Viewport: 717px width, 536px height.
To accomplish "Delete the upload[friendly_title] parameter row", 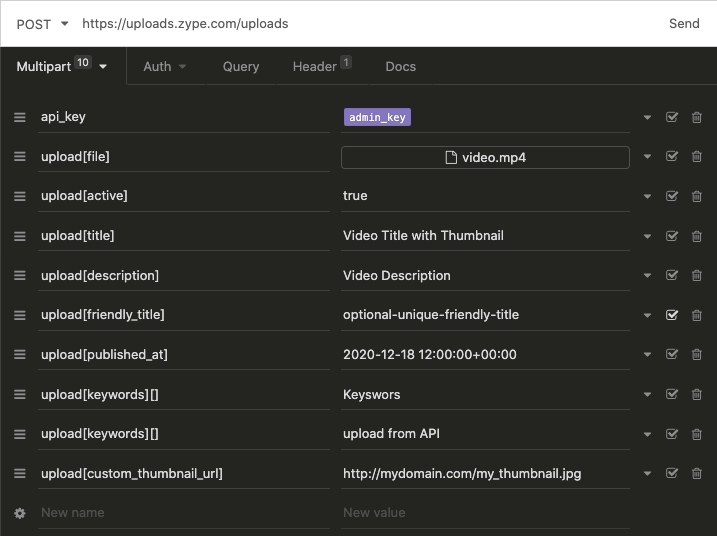I will [x=696, y=315].
